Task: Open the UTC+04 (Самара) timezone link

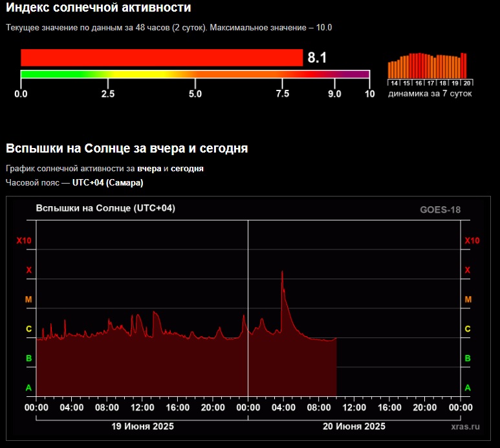Action: [107, 183]
